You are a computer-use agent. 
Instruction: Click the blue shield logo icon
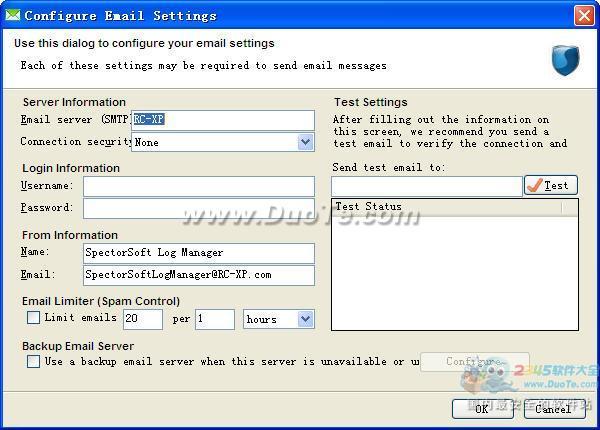point(565,60)
